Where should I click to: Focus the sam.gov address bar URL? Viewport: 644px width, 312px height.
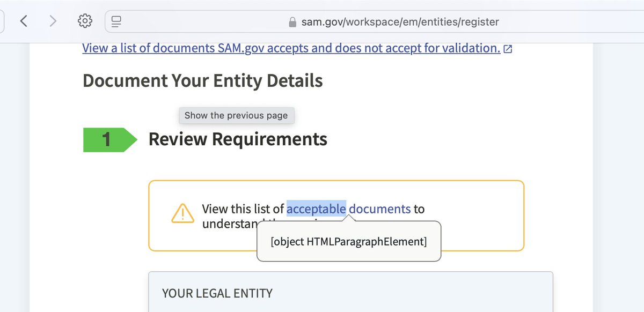pyautogui.click(x=400, y=22)
